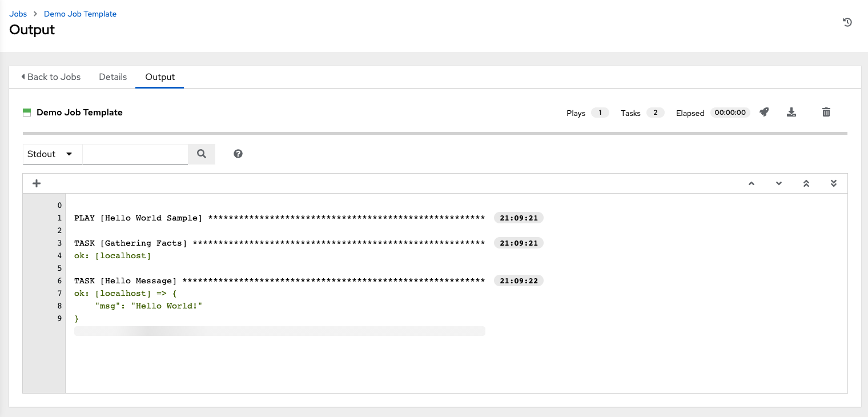The width and height of the screenshot is (868, 417).
Task: Click the search magnifier button
Action: click(x=202, y=154)
